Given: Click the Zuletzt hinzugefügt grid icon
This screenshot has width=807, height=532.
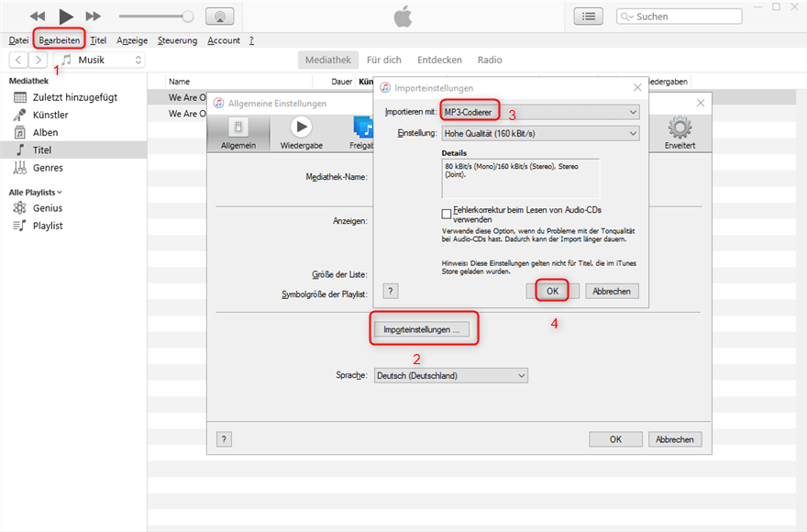Looking at the screenshot, I should (x=20, y=97).
